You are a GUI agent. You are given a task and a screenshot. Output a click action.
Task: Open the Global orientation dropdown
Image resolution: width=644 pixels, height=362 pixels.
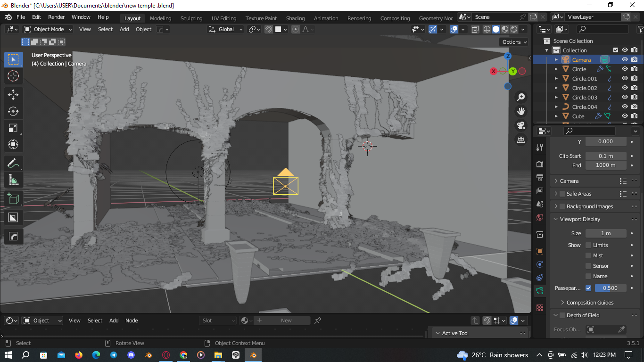(x=226, y=29)
